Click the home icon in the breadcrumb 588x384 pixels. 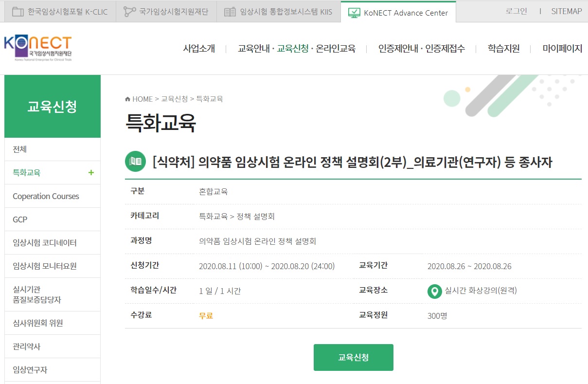click(x=126, y=98)
